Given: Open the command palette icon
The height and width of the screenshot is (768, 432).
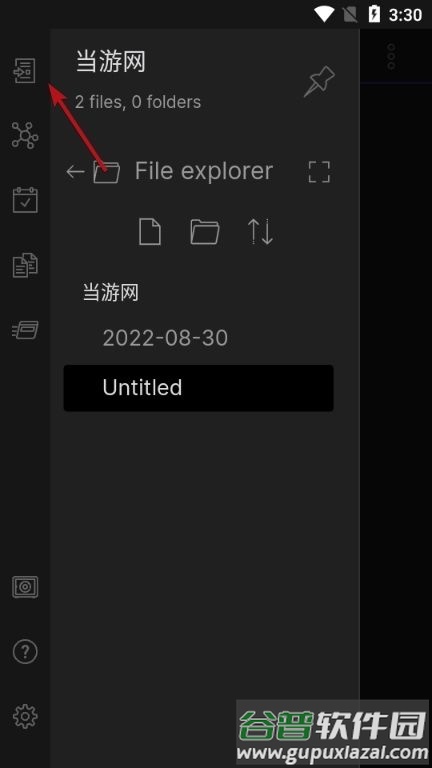Looking at the screenshot, I should 25,330.
